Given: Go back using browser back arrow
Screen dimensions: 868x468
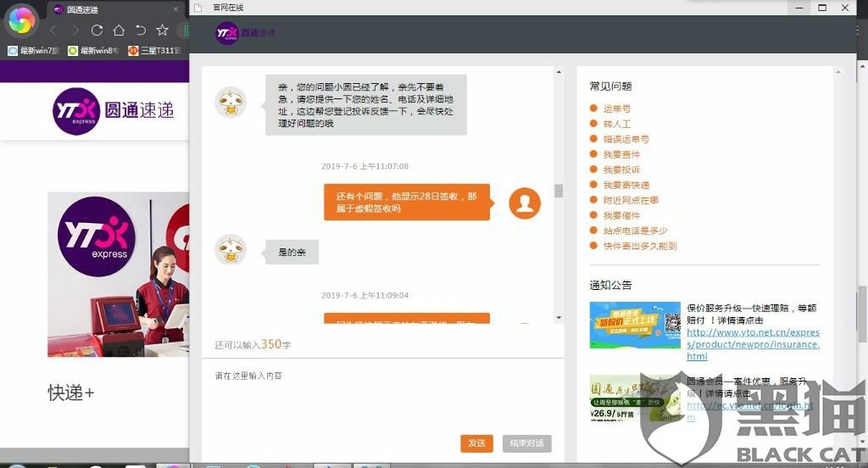Looking at the screenshot, I should point(53,31).
